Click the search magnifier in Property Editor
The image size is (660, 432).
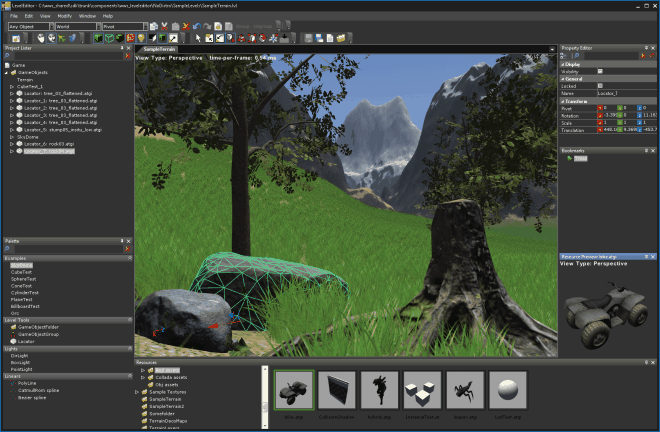[x=577, y=56]
